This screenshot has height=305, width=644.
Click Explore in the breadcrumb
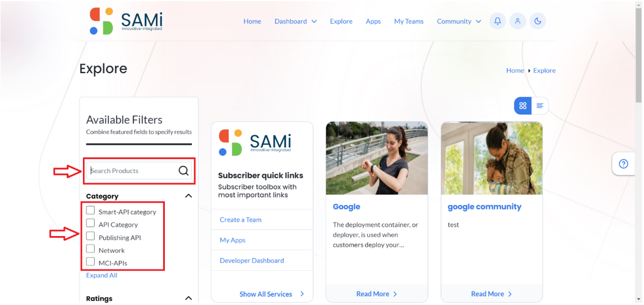click(x=544, y=71)
